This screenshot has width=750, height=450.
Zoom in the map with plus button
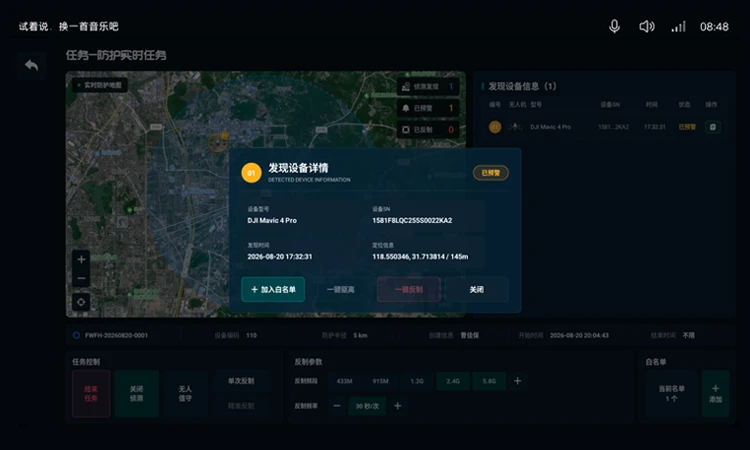click(x=81, y=259)
